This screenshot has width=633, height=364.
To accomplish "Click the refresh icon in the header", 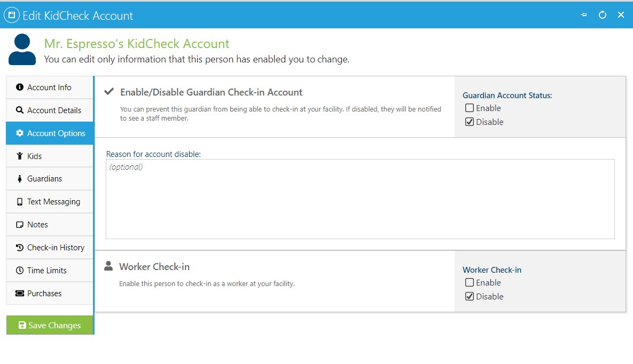I will click(603, 15).
